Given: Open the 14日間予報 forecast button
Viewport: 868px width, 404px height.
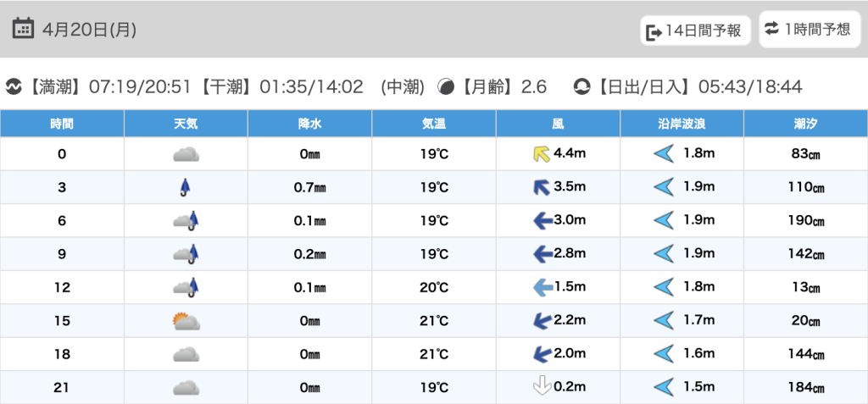Looking at the screenshot, I should (x=694, y=31).
